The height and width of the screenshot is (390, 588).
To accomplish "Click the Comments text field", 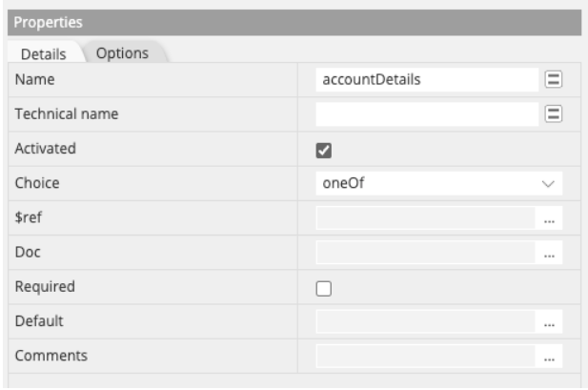I will coord(424,358).
